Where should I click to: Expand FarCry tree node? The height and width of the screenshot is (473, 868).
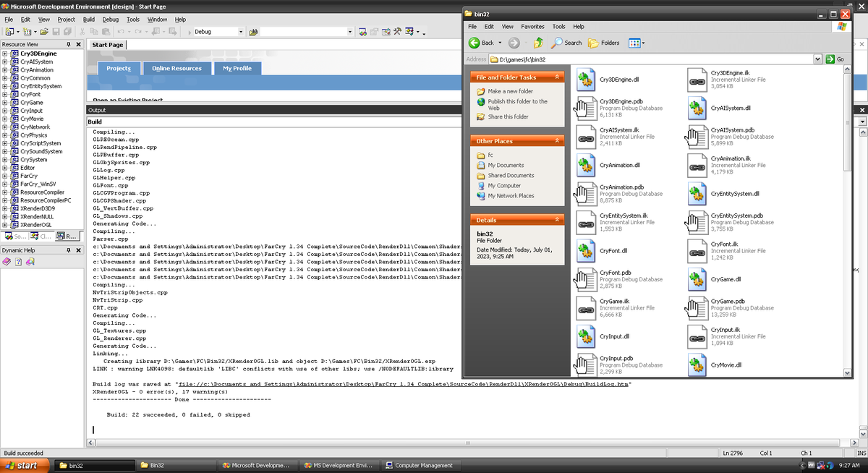(x=4, y=176)
